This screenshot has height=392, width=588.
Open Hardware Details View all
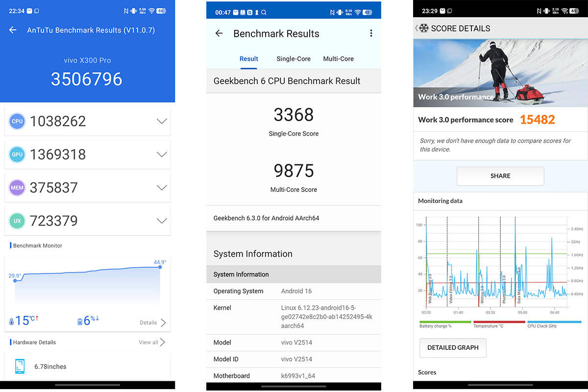pos(152,342)
